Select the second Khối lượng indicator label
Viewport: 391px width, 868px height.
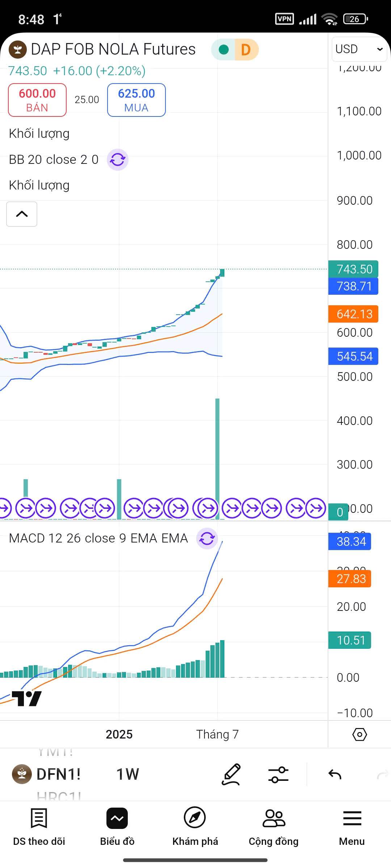point(39,185)
